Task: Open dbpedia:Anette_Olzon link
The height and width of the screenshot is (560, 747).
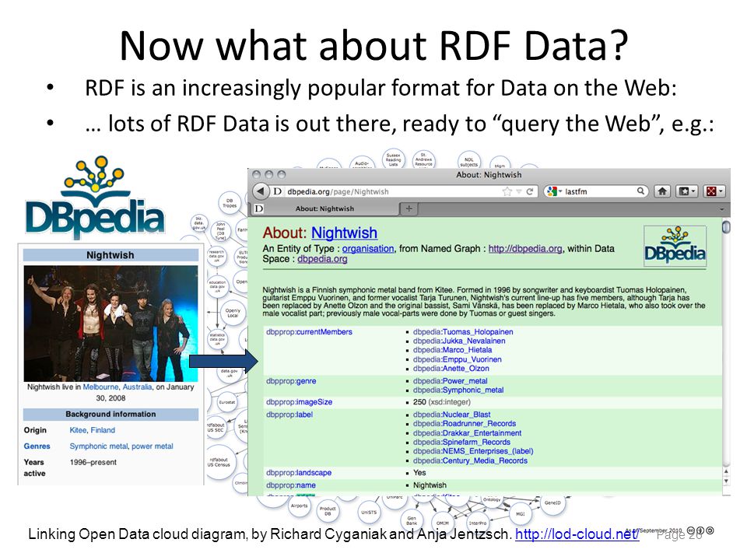Action: [x=451, y=369]
